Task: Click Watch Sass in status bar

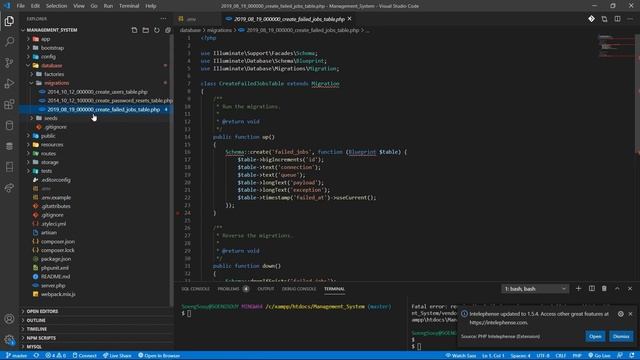Action: [x=460, y=356]
